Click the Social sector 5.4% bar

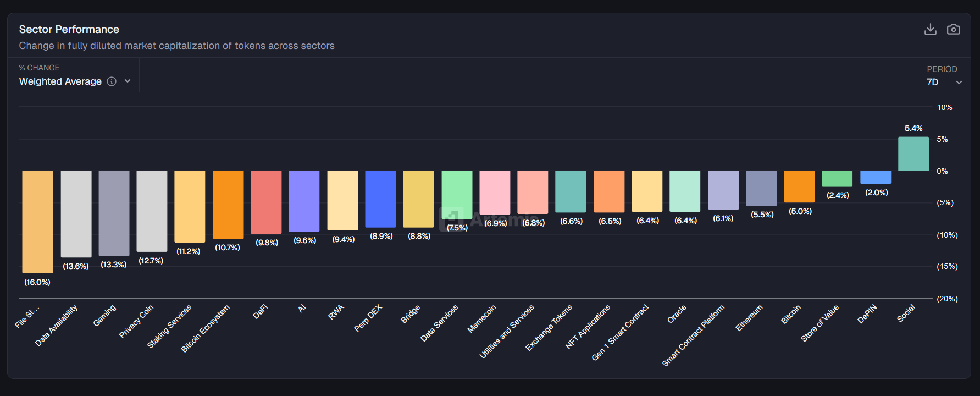click(x=913, y=154)
